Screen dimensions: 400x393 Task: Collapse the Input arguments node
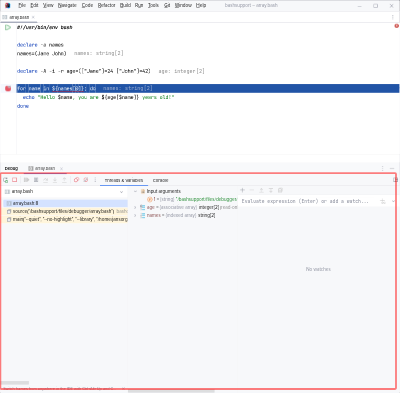point(135,191)
